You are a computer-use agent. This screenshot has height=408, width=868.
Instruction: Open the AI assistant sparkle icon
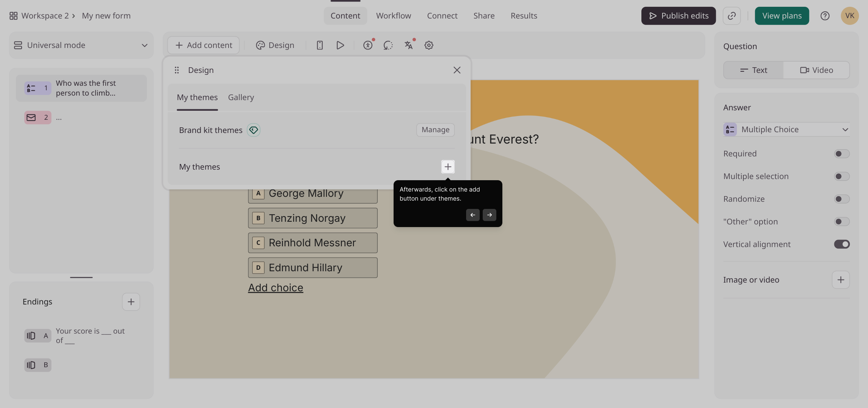[x=388, y=45]
